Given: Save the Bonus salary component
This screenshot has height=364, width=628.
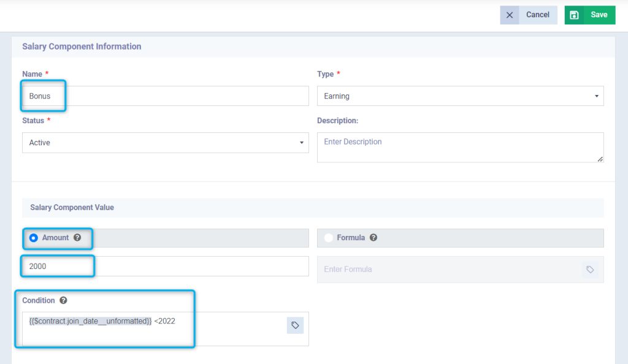Looking at the screenshot, I should tap(590, 15).
